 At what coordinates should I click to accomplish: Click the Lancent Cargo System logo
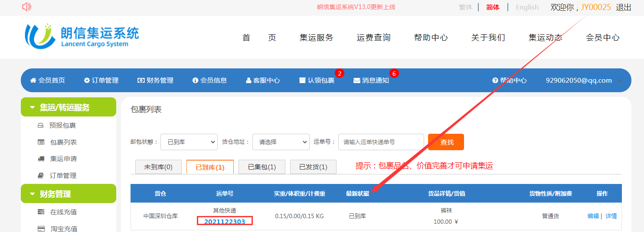click(x=82, y=36)
